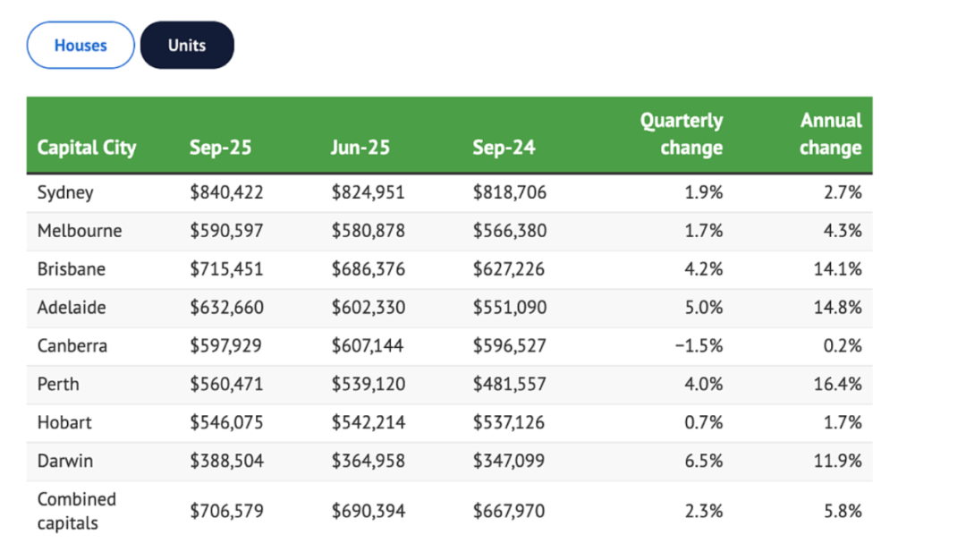Select the Canberra row label
The height and width of the screenshot is (560, 966).
point(72,345)
